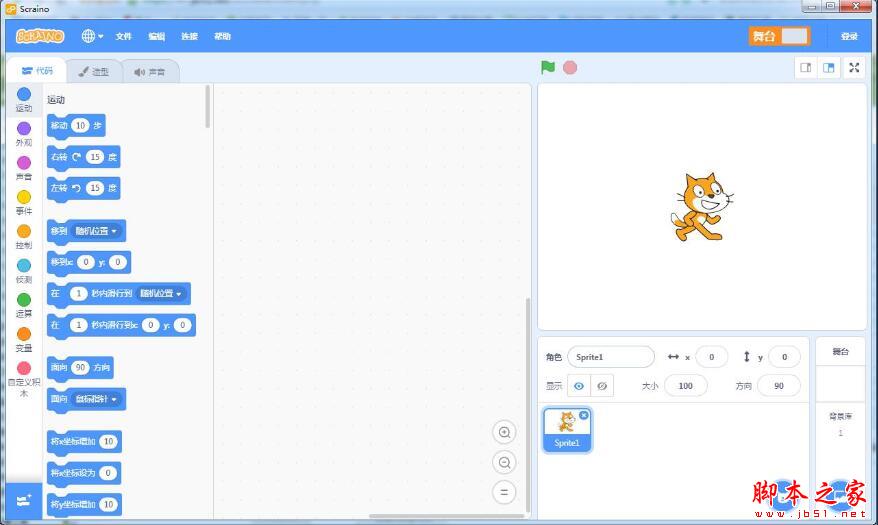The width and height of the screenshot is (878, 525).
Task: Toggle the 舞台 mode switch
Action: coord(779,36)
